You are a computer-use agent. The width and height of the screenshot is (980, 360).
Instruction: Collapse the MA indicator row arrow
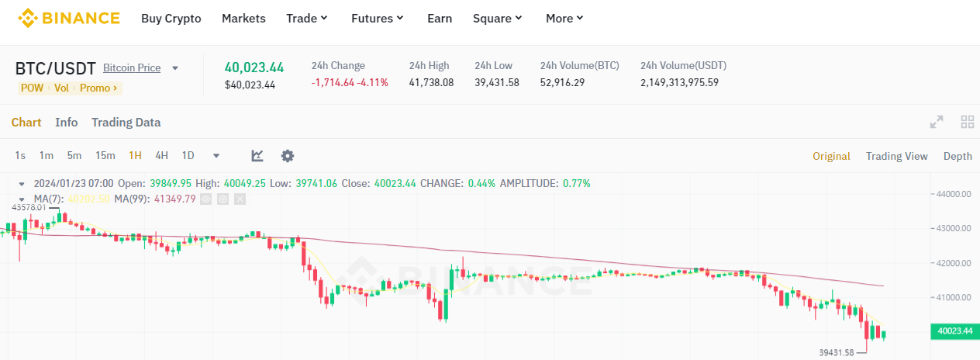click(22, 199)
